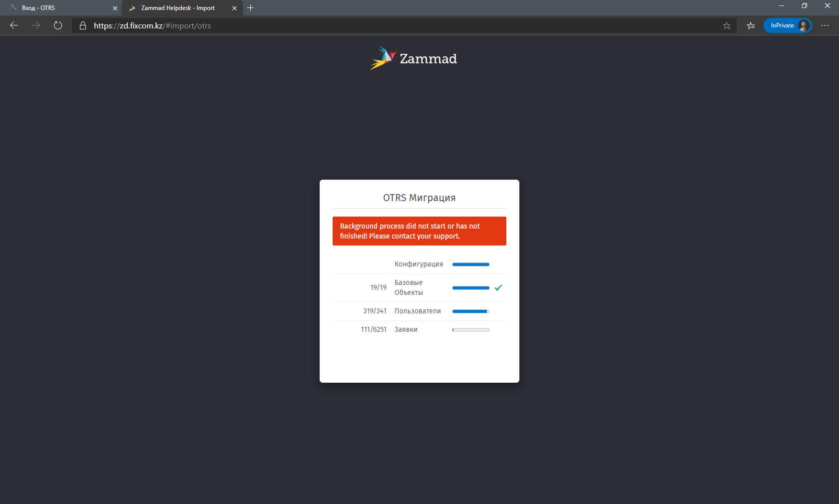Click the browser forward arrow
The image size is (839, 504).
[x=36, y=25]
